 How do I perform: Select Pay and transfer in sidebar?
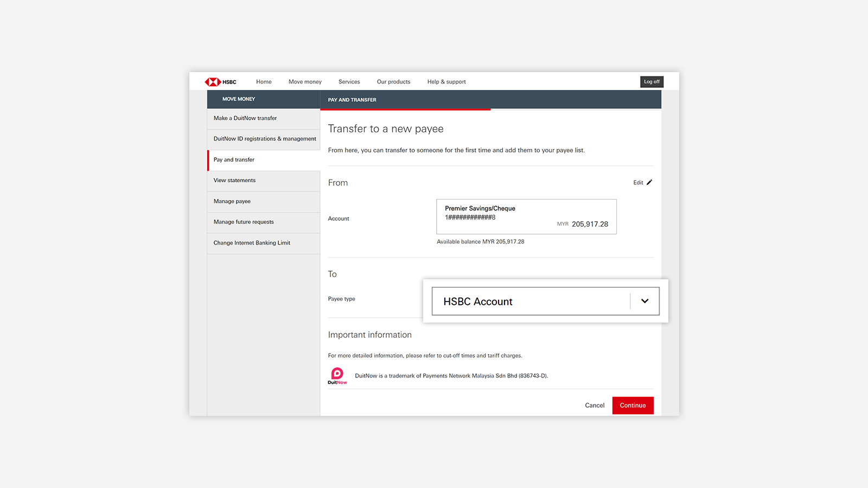pos(264,160)
